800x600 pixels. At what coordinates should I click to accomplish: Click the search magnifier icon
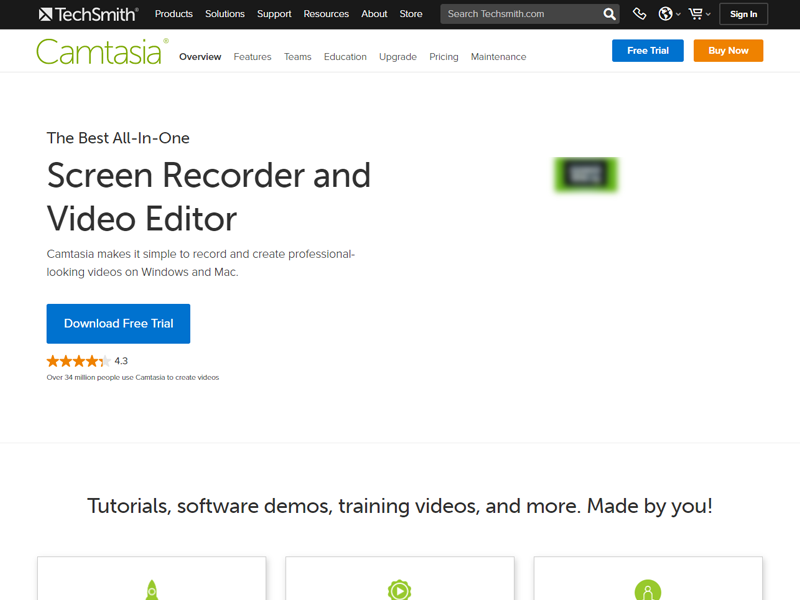[x=609, y=14]
